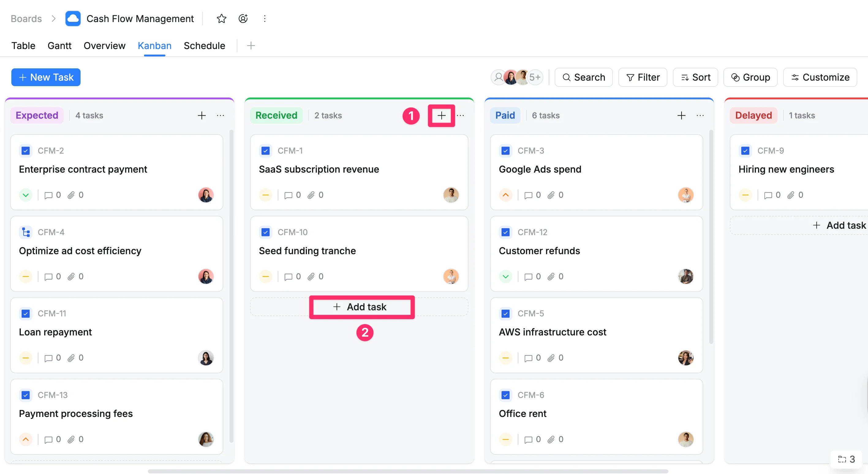The height and width of the screenshot is (474, 868).
Task: Click the horizontal board scrollbar
Action: click(408, 471)
